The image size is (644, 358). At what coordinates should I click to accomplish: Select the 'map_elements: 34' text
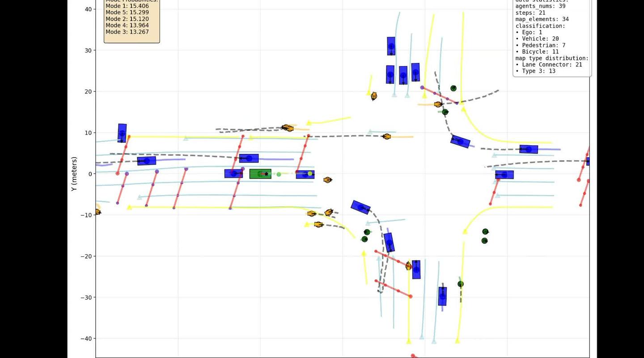542,19
